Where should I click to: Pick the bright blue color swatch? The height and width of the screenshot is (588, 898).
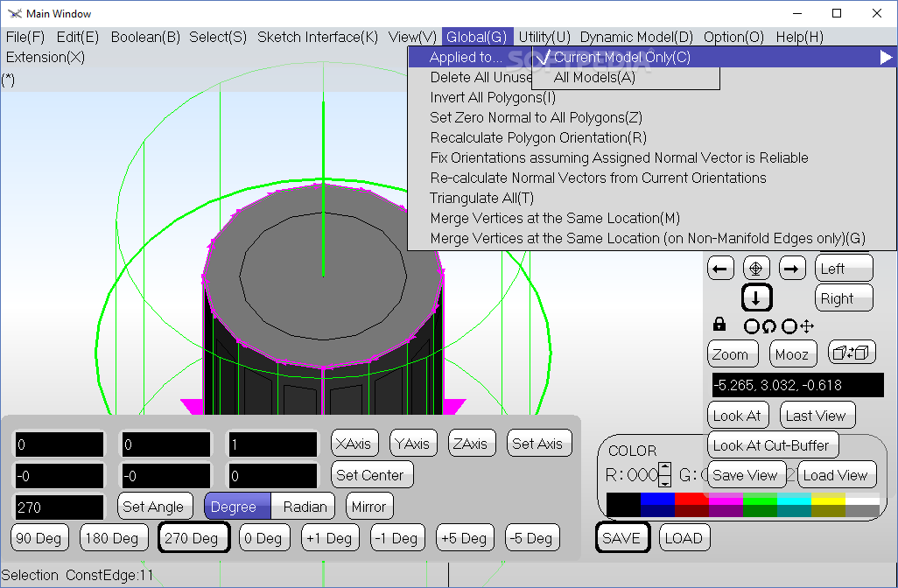[x=657, y=498]
